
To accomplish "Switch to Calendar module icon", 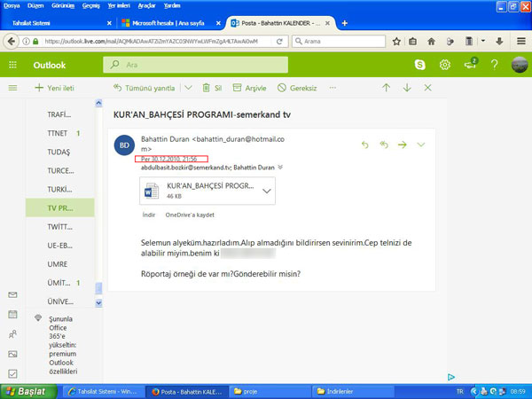I will click(x=12, y=315).
